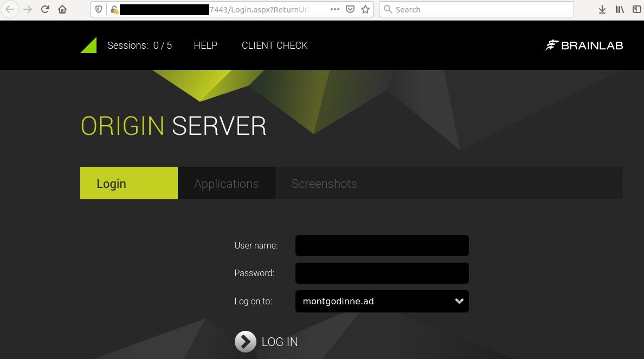Click the User name label
This screenshot has height=359, width=644.
click(x=256, y=245)
